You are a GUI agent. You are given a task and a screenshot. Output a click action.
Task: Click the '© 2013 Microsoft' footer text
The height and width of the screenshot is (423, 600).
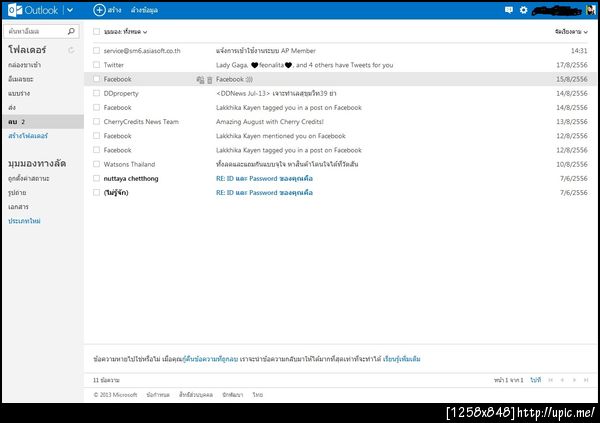point(115,395)
